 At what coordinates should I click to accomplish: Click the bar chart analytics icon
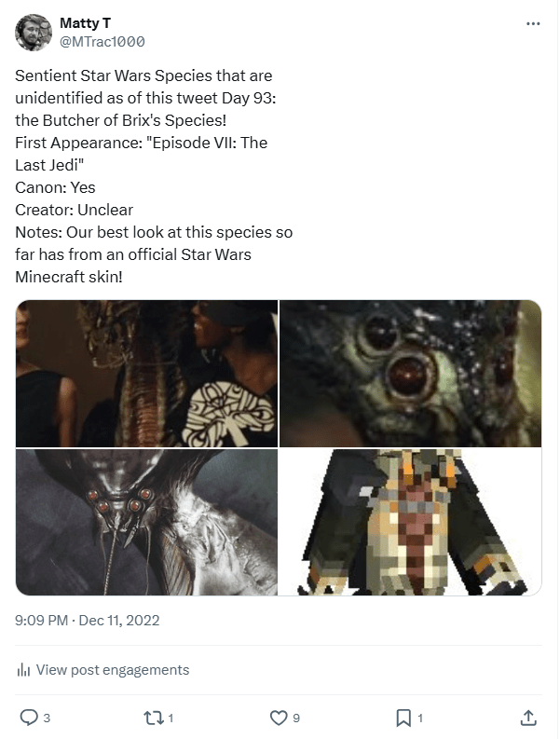(x=24, y=670)
